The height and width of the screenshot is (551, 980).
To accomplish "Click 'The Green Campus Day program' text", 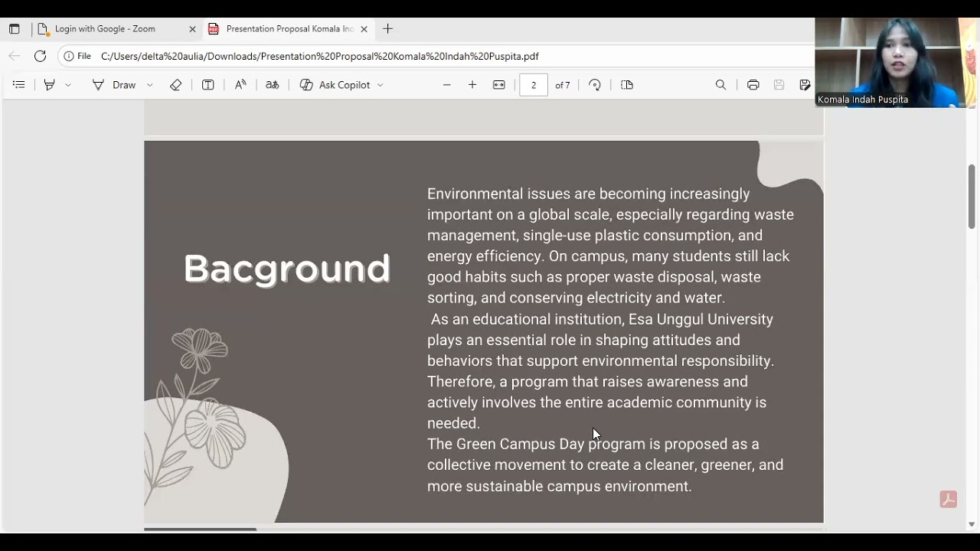I will coord(536,444).
